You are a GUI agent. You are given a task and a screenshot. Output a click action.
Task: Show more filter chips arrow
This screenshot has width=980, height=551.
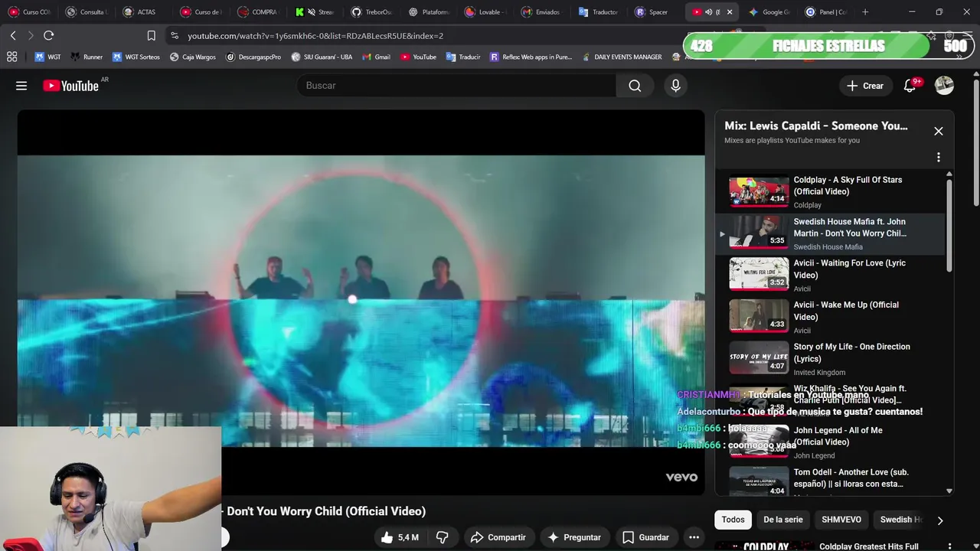click(939, 520)
